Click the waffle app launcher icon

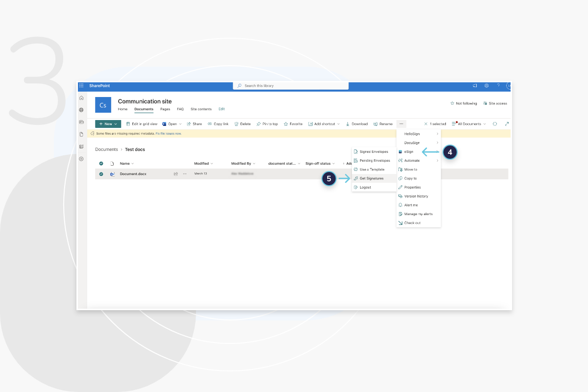pos(81,86)
